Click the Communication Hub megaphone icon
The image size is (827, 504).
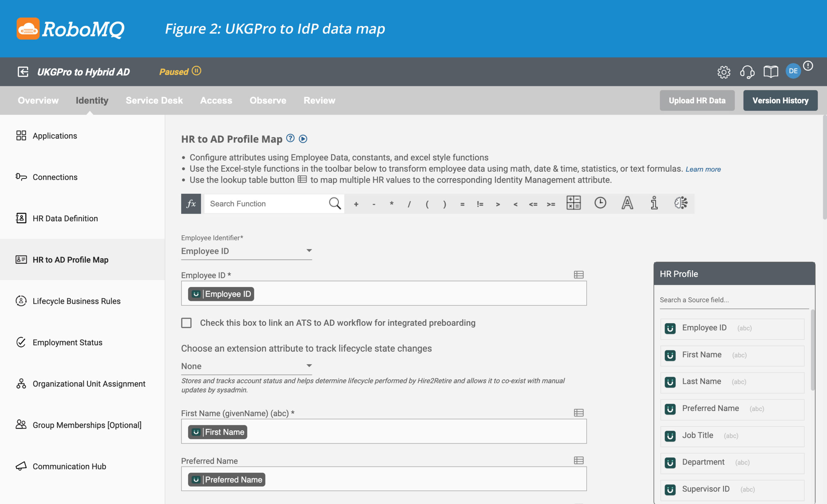tap(21, 466)
